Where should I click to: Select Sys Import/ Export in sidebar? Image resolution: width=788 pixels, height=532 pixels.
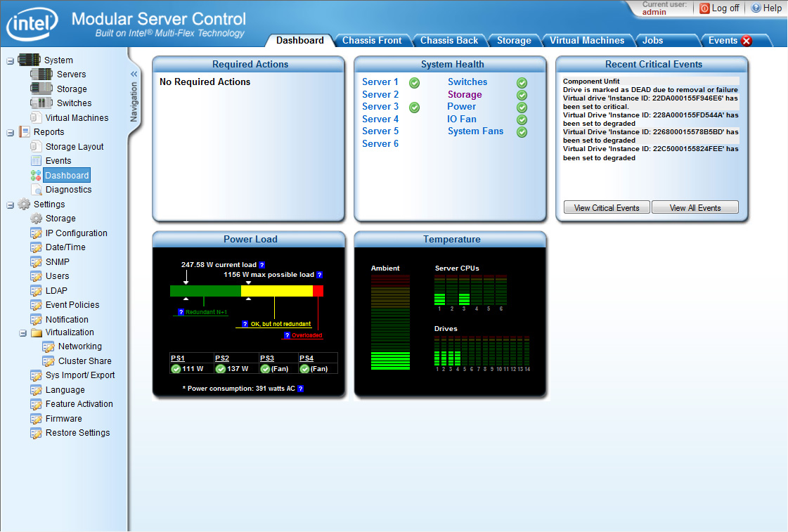tap(80, 375)
